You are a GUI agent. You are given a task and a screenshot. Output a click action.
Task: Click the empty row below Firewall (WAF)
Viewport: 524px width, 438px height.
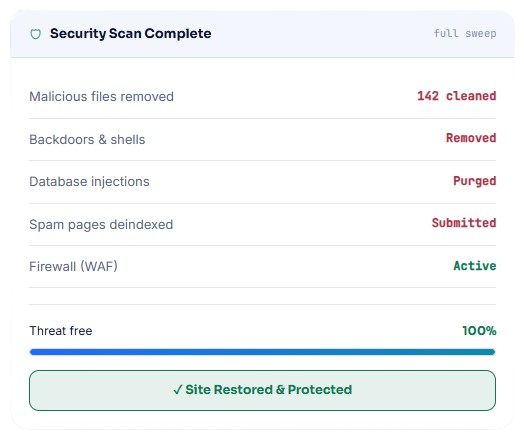coord(262,296)
